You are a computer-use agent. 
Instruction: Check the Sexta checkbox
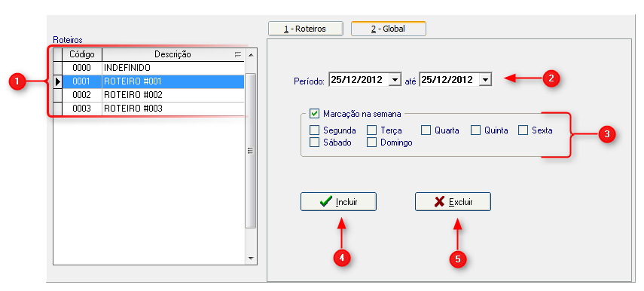(523, 130)
